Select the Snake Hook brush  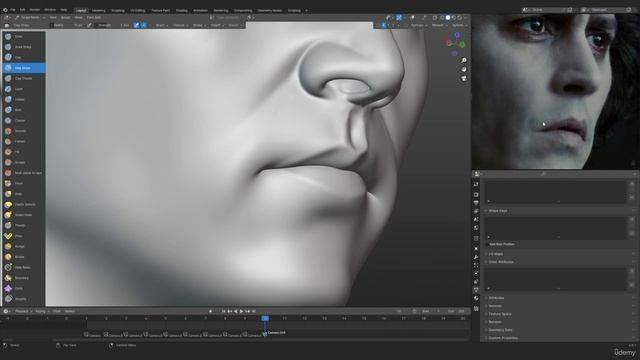coord(23,215)
